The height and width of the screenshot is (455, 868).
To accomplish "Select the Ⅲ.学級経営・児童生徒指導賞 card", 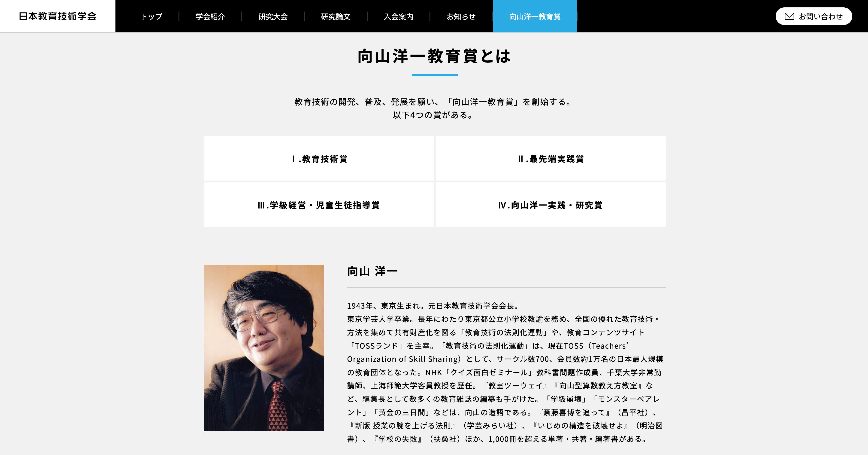I will pyautogui.click(x=319, y=205).
